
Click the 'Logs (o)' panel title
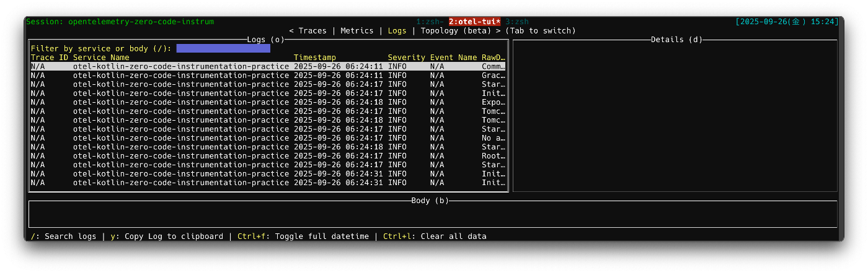265,40
